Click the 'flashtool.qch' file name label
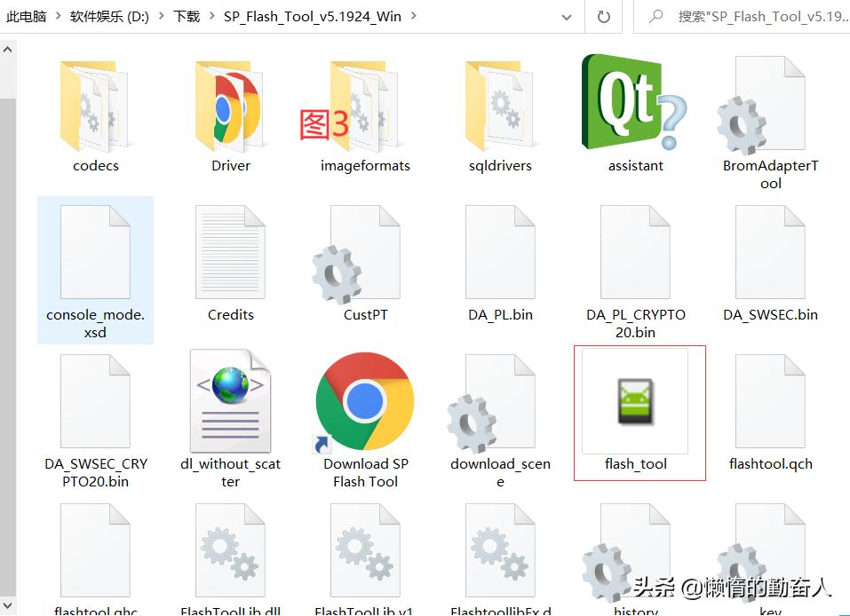Image resolution: width=850 pixels, height=616 pixels. [771, 463]
